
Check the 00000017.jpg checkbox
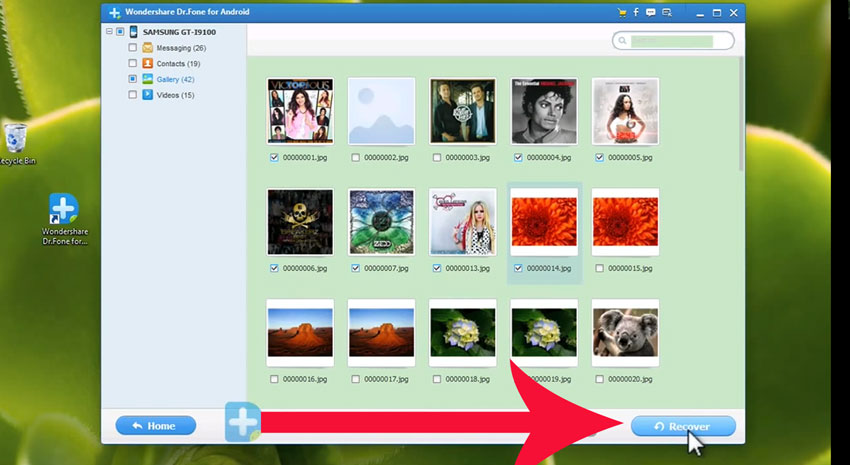(x=356, y=379)
